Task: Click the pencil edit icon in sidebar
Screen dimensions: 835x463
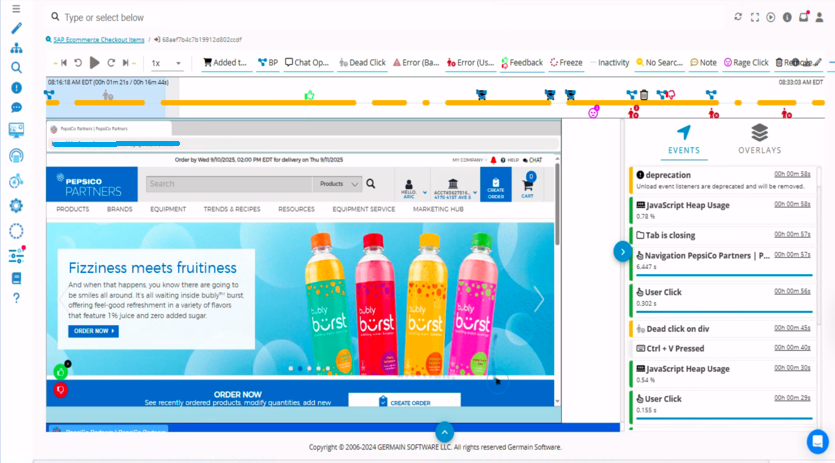Action: click(x=17, y=28)
